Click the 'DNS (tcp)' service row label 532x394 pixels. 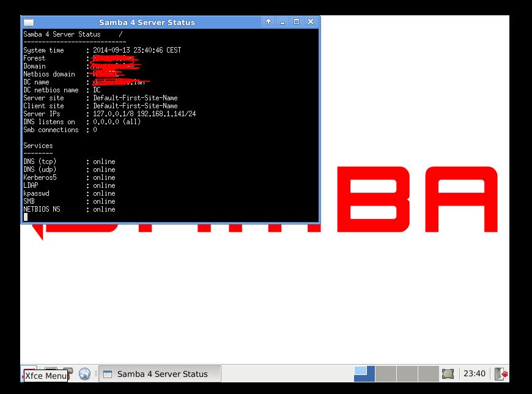point(40,162)
